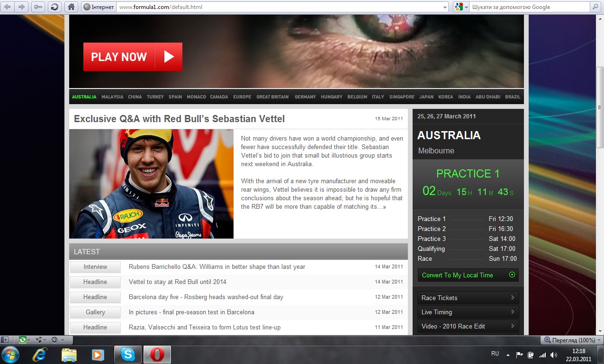The width and height of the screenshot is (604, 364).
Task: Expand the Live Timing menu item
Action: point(468,312)
